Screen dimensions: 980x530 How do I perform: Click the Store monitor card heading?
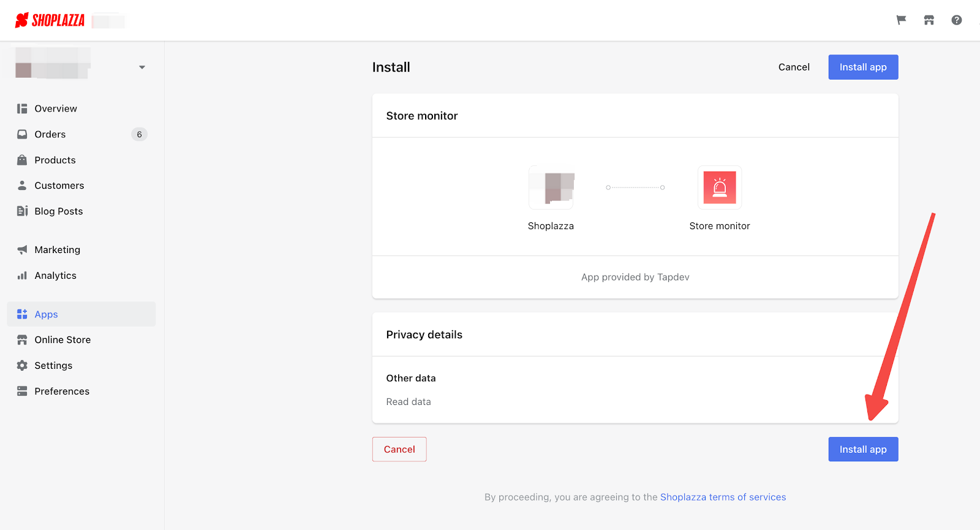pyautogui.click(x=422, y=116)
